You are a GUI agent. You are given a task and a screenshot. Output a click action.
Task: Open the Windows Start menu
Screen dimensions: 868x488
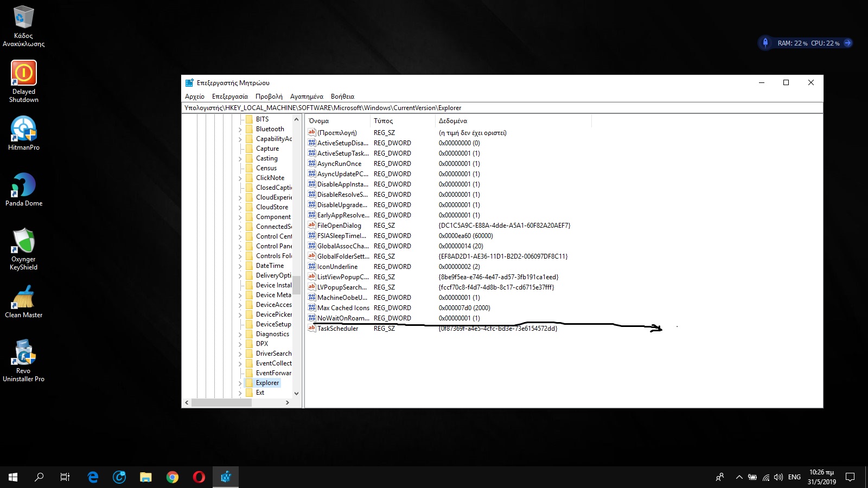(13, 477)
